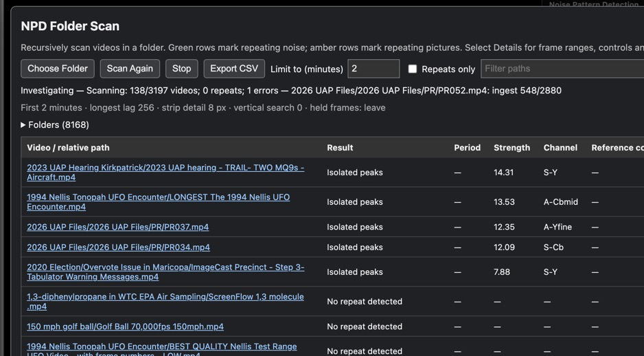Screen dimensions: 644x356
Task: Open LONGEST The 1994 Nellis UFO Encounter.mp4
Action: [x=158, y=202]
